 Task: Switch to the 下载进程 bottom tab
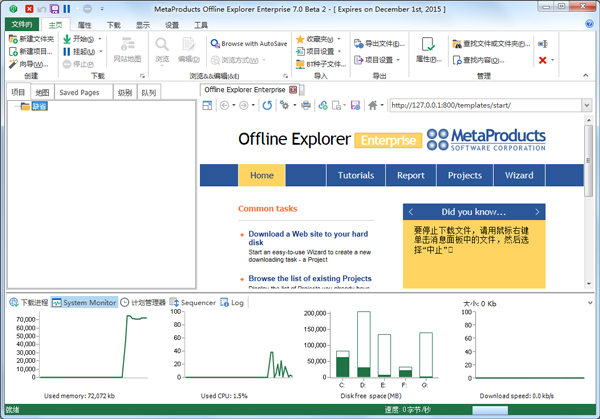pyautogui.click(x=29, y=303)
